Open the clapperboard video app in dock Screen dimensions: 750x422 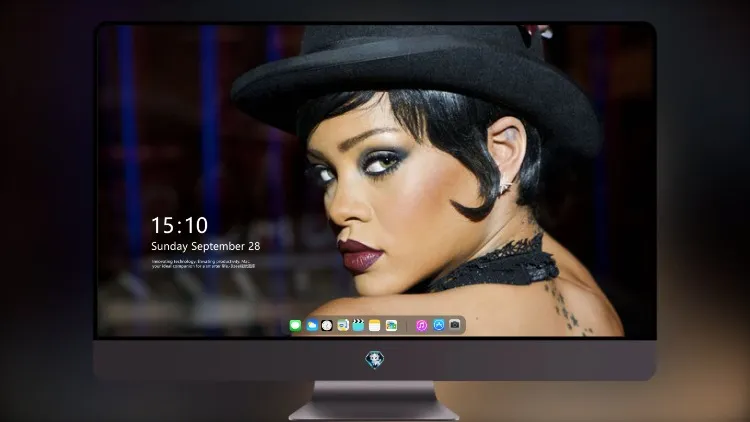pos(358,325)
